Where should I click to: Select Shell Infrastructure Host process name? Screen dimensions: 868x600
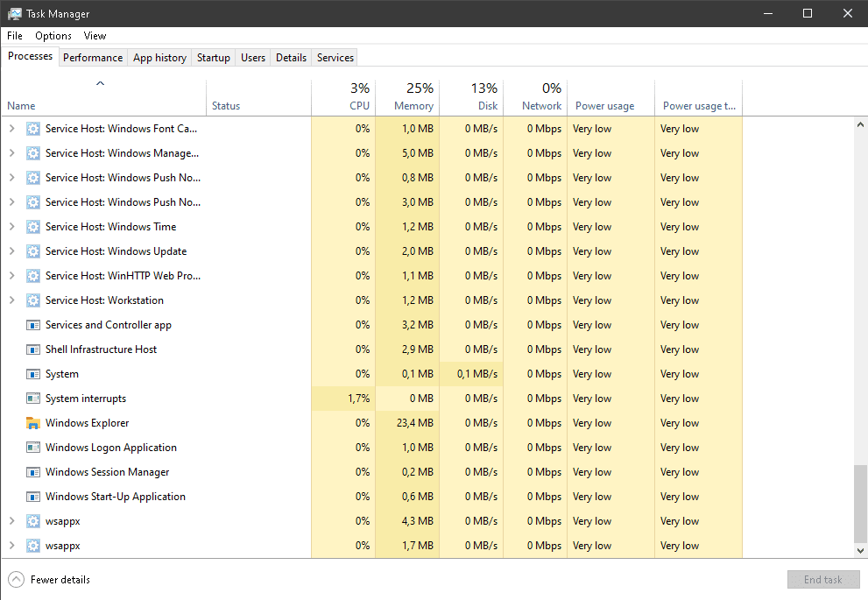tap(101, 349)
